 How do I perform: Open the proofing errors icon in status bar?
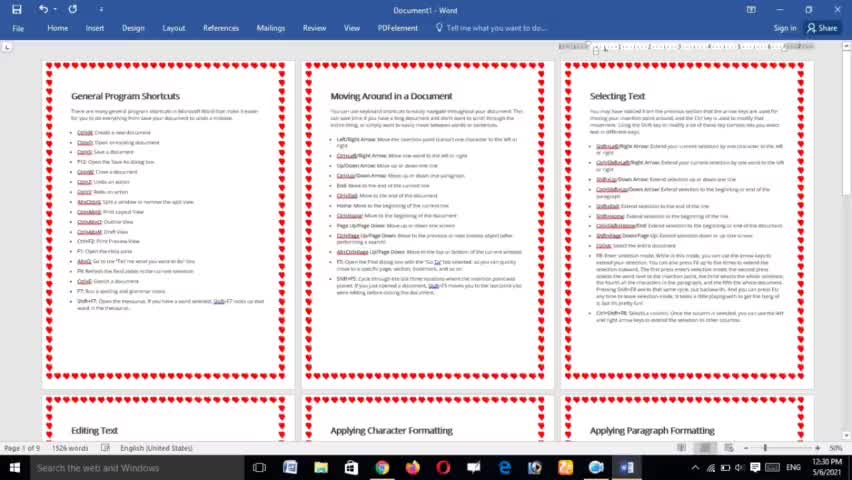click(105, 448)
